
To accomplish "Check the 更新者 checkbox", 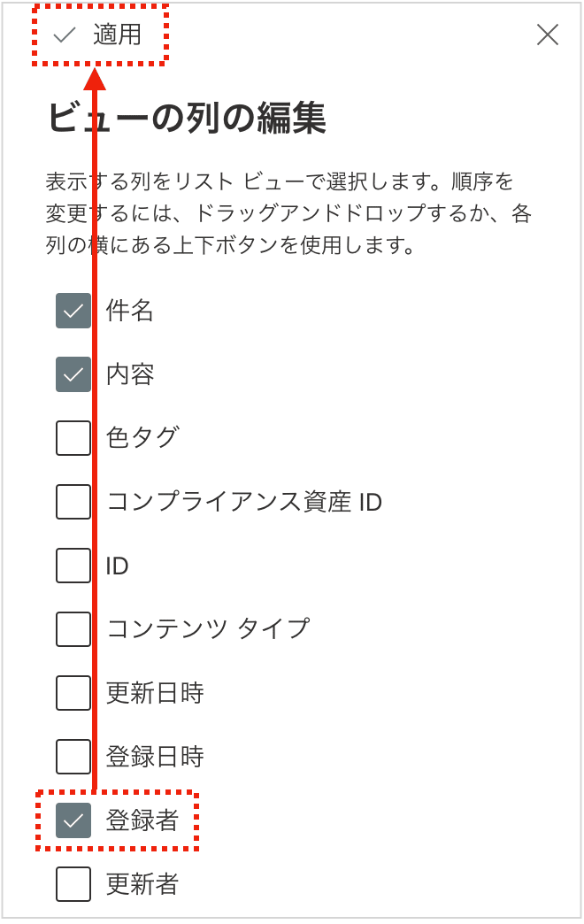I will pos(73,884).
